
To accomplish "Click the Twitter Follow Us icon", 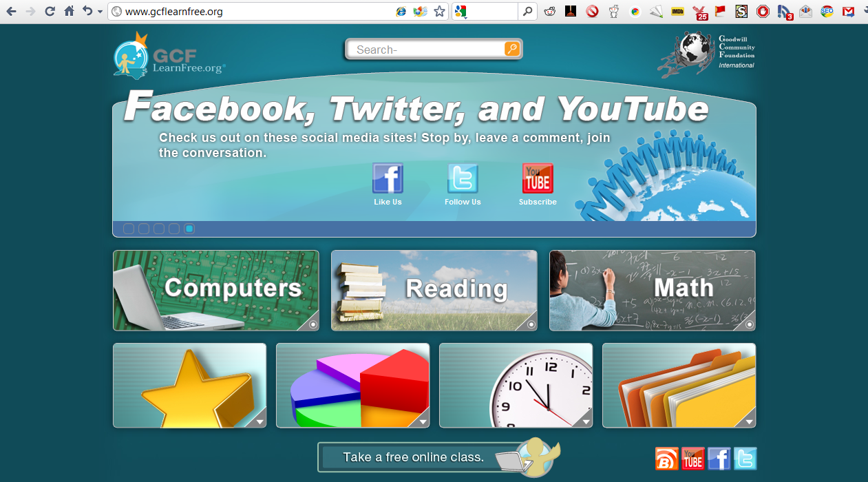I will click(x=463, y=178).
